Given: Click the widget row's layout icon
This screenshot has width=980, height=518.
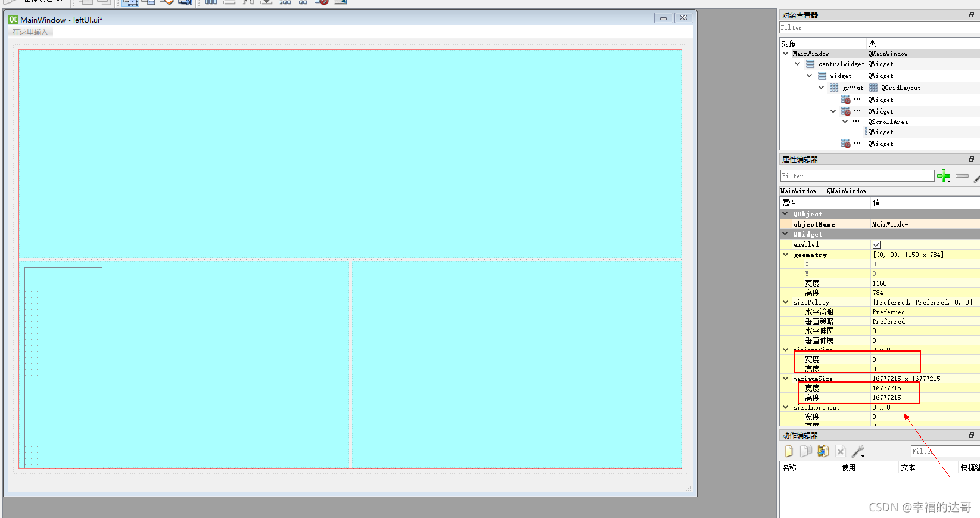Looking at the screenshot, I should point(822,76).
